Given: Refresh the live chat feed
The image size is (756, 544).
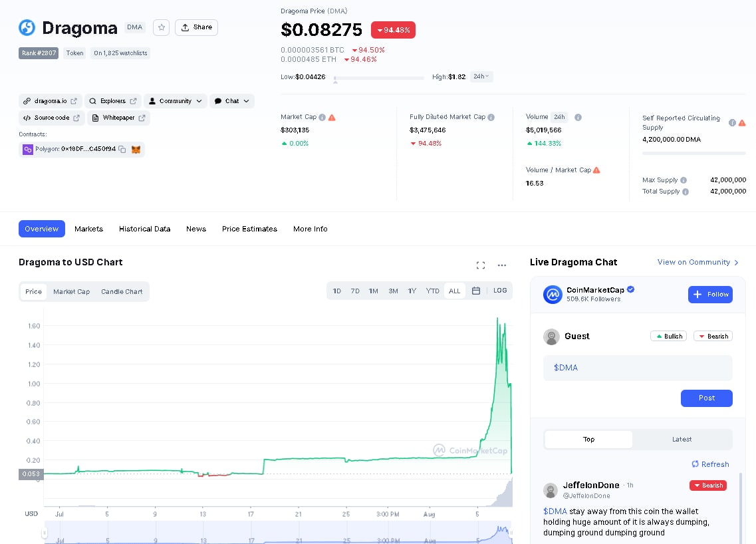Looking at the screenshot, I should (710, 464).
